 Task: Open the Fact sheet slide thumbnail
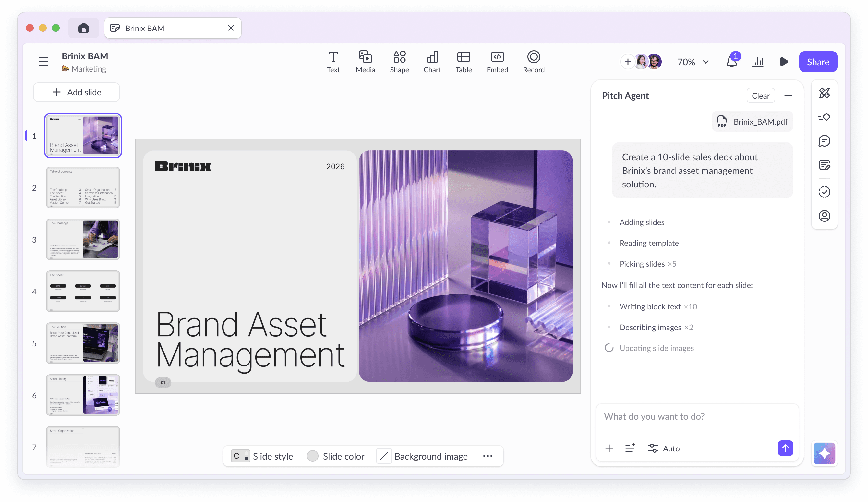point(83,291)
